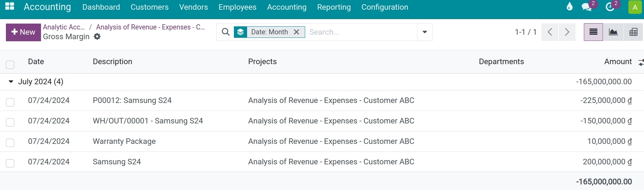Remove the Date: Month filter facet
The width and height of the screenshot is (644, 190).
click(x=296, y=32)
